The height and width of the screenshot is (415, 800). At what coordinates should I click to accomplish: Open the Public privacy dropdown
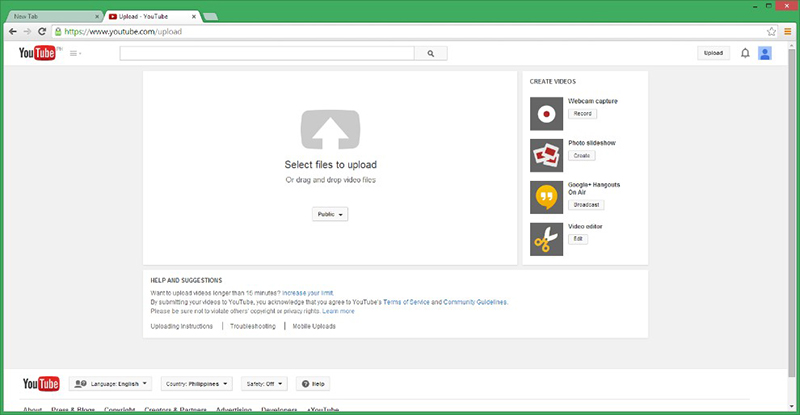coord(329,214)
